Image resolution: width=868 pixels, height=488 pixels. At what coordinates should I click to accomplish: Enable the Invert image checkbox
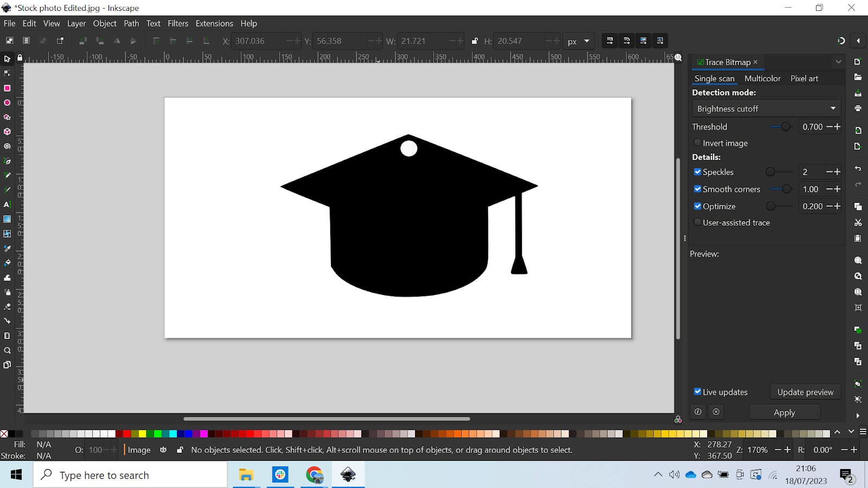point(698,143)
